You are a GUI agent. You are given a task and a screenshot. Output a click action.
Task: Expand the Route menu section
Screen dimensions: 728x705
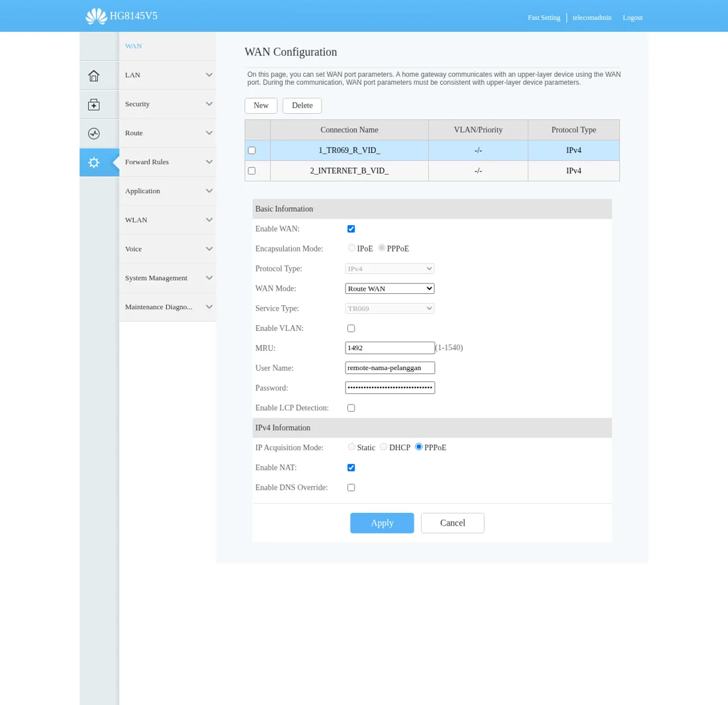tap(167, 133)
